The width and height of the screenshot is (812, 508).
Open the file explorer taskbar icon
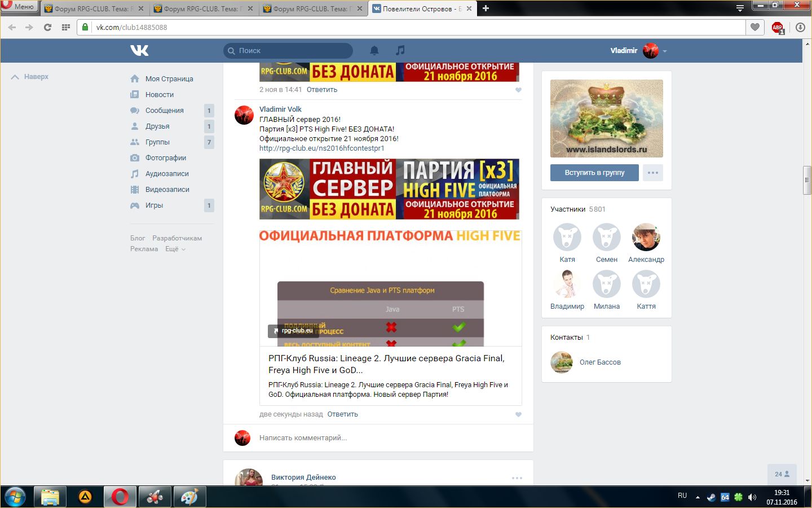coord(50,497)
